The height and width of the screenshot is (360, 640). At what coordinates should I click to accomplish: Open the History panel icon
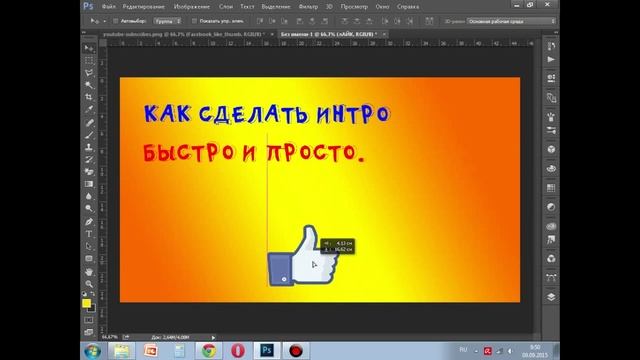tap(551, 46)
